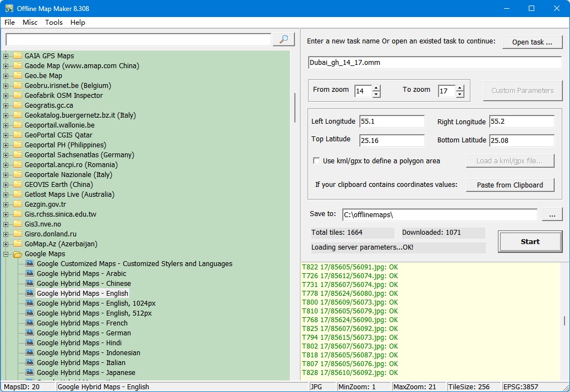Click Paste from Clipboard button
The height and width of the screenshot is (392, 570).
point(510,185)
